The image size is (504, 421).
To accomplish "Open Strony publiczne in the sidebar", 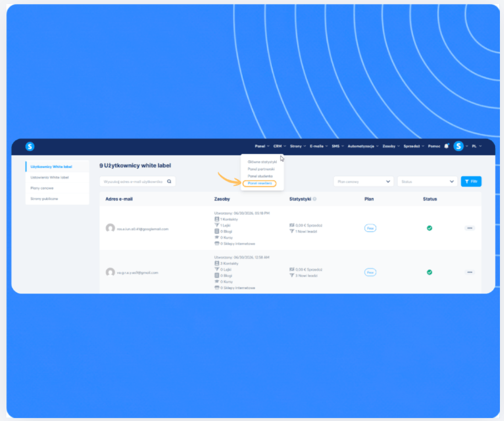I will pos(57,199).
